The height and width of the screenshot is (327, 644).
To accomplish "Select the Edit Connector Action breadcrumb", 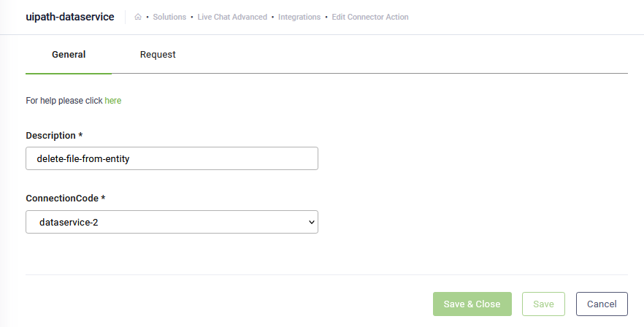I will click(370, 17).
